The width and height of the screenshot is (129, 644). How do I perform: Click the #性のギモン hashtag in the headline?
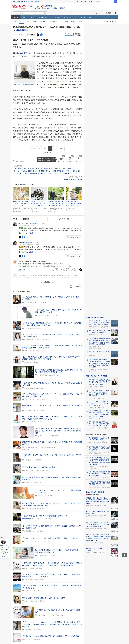[22, 30]
